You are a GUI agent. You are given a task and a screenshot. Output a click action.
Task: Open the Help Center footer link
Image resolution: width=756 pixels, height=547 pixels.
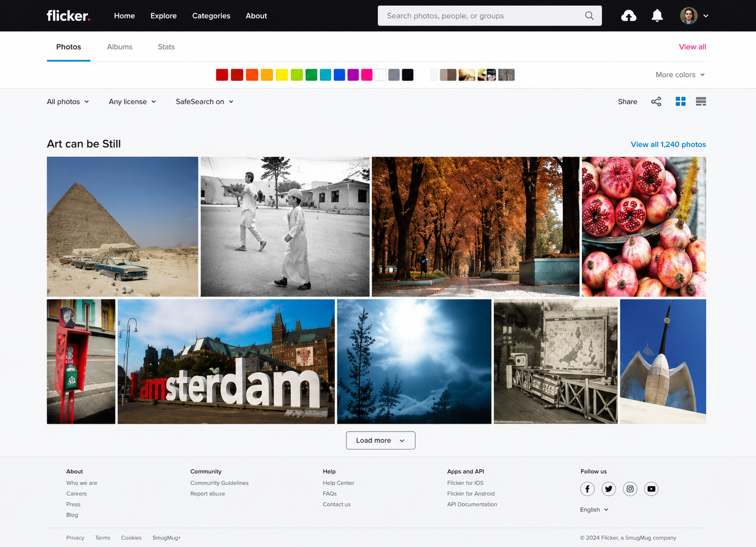338,483
